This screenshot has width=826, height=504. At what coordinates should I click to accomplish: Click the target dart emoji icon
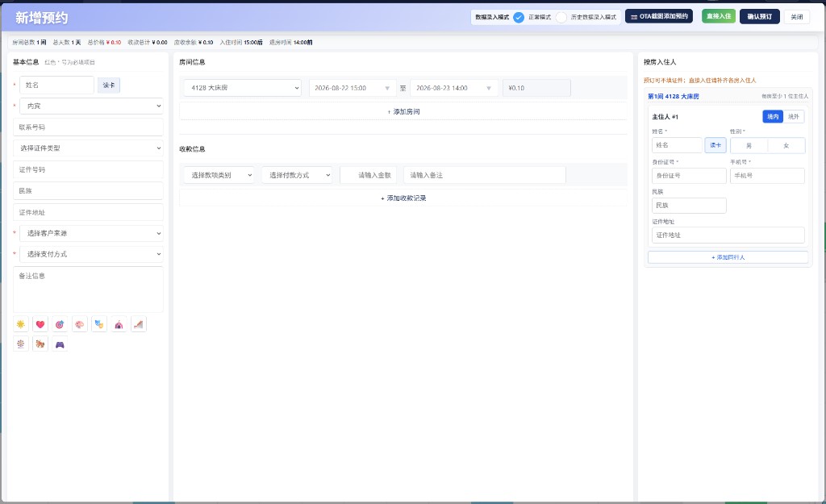click(x=60, y=324)
